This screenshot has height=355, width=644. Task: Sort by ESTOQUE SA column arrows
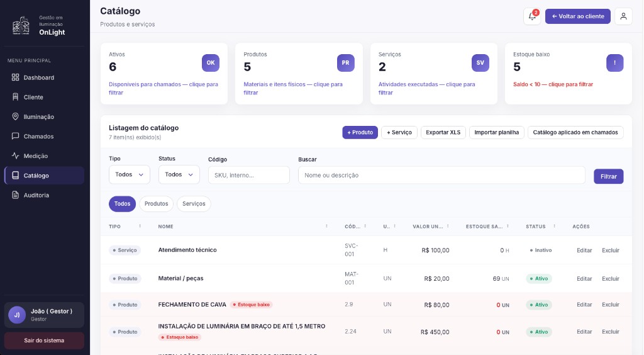tap(508, 226)
